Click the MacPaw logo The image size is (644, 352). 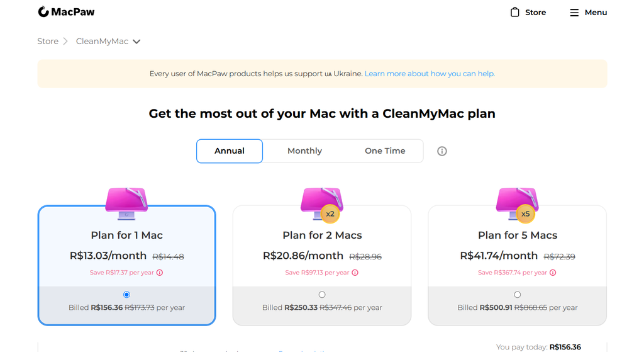(66, 12)
